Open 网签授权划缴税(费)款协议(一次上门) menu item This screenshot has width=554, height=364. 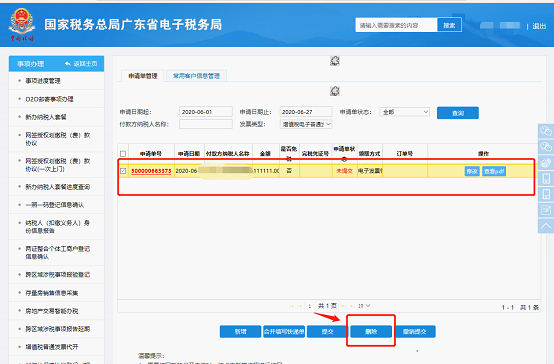pyautogui.click(x=58, y=165)
